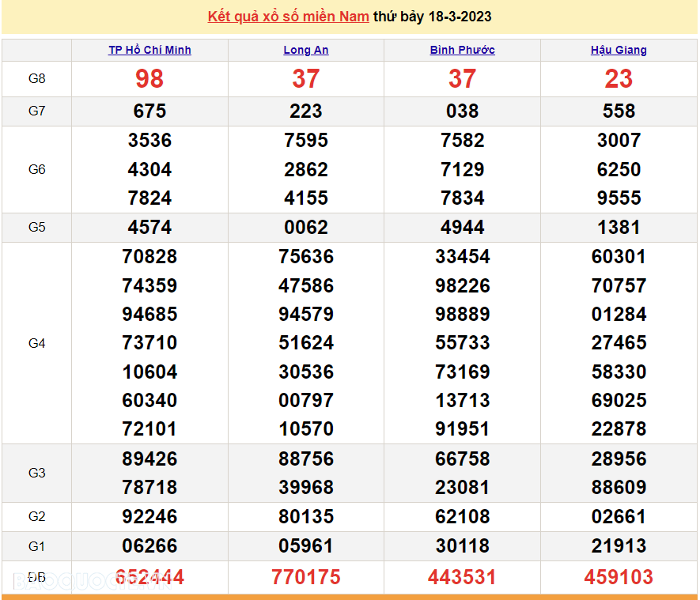The height and width of the screenshot is (600, 700).
Task: Open the 'Kết quả xổ số miền Nam' link
Action: point(288,17)
